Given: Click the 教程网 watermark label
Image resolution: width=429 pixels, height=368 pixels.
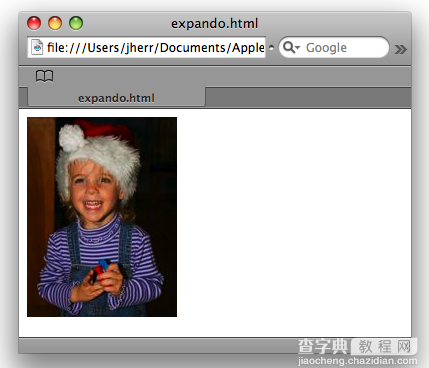Looking at the screenshot, I should [385, 347].
